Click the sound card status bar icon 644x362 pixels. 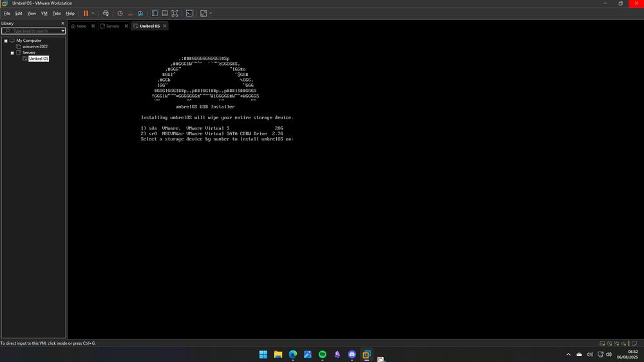tap(623, 343)
